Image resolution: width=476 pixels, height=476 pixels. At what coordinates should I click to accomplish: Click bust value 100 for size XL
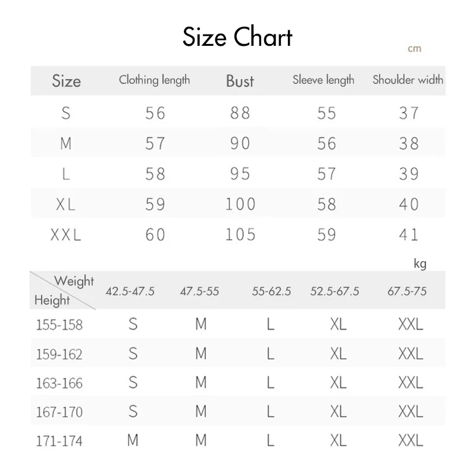pyautogui.click(x=240, y=205)
